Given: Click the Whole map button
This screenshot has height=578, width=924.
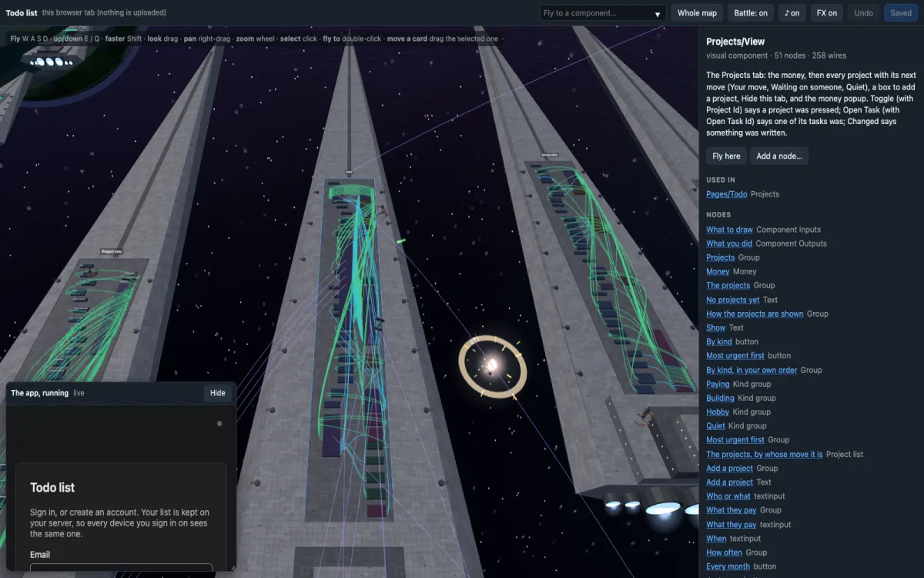Looking at the screenshot, I should (x=697, y=13).
